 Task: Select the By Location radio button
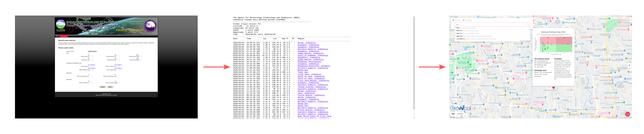[x=453, y=20]
